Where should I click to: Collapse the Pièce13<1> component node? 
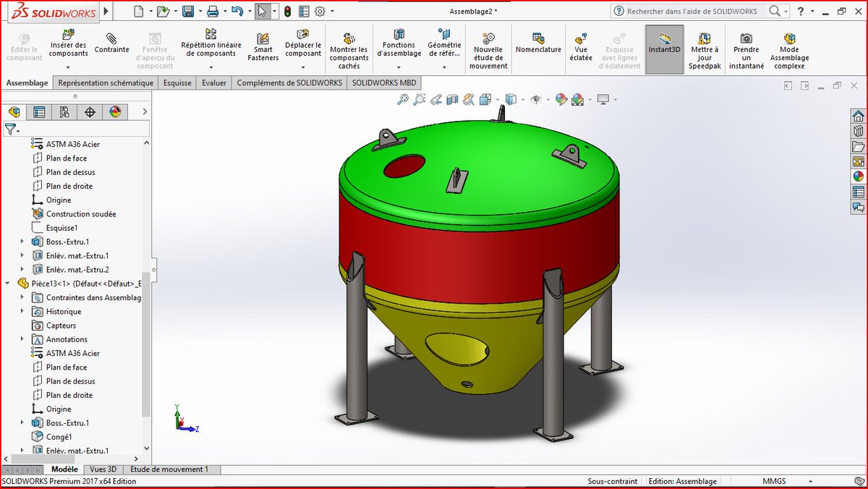pyautogui.click(x=8, y=284)
